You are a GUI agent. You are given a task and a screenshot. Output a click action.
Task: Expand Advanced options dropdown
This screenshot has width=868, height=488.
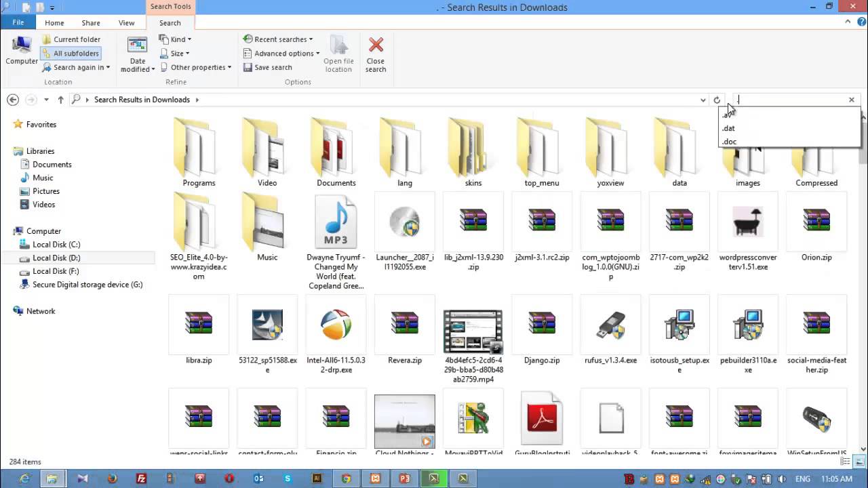tap(281, 54)
